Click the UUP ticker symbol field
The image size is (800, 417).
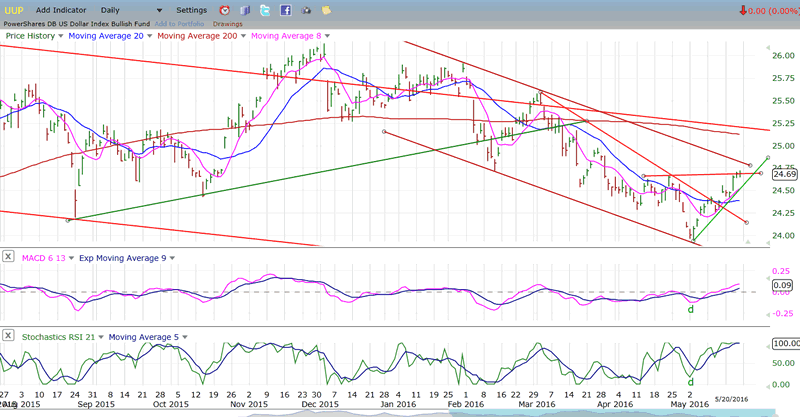(x=14, y=10)
